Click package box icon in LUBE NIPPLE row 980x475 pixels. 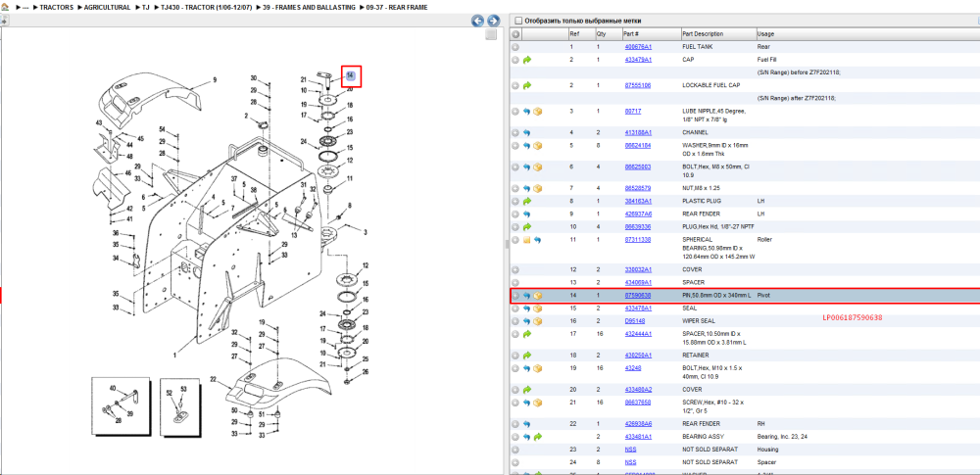[537, 112]
